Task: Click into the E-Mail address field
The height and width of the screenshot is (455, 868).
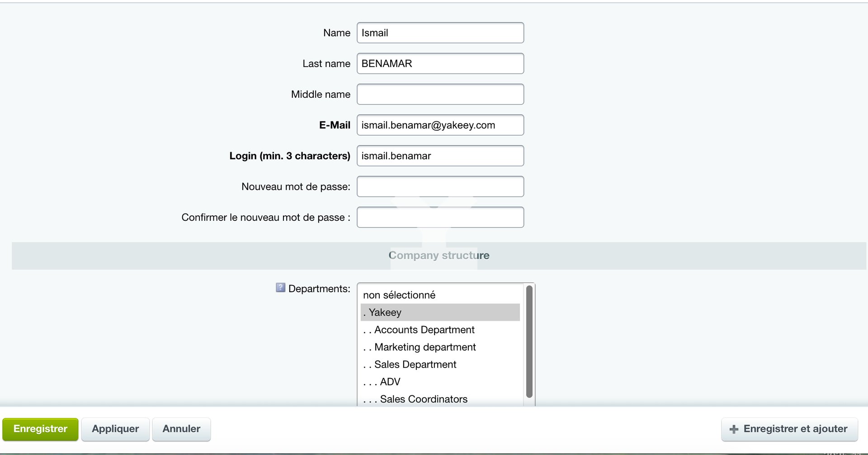Action: (x=440, y=125)
